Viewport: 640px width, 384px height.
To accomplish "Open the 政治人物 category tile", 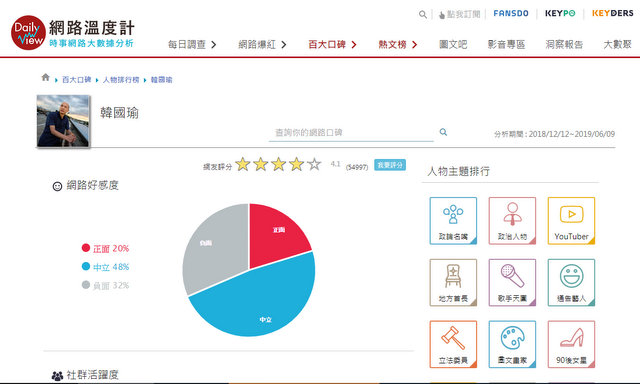I will coord(512,221).
